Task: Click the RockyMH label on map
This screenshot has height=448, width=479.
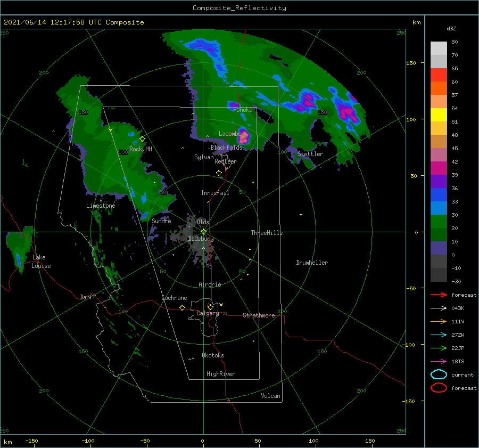Action: (x=141, y=149)
